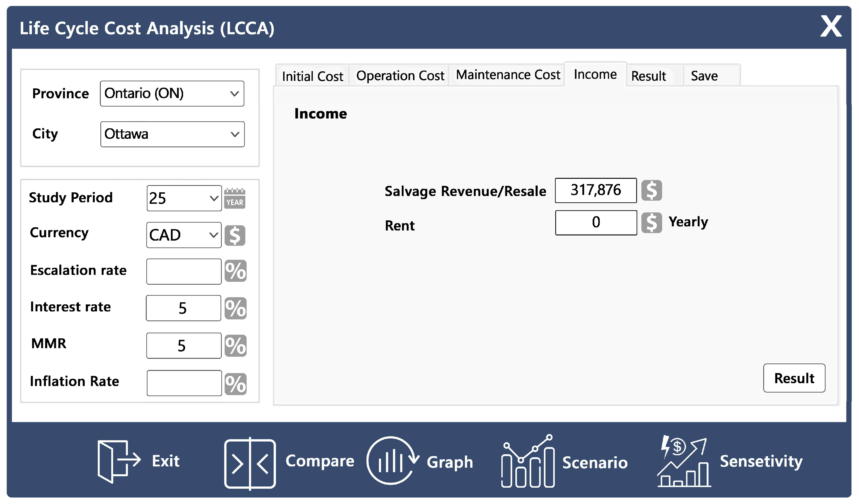This screenshot has width=859, height=504.
Task: Click the dollar icon beside Salvage Revenue
Action: click(x=652, y=191)
